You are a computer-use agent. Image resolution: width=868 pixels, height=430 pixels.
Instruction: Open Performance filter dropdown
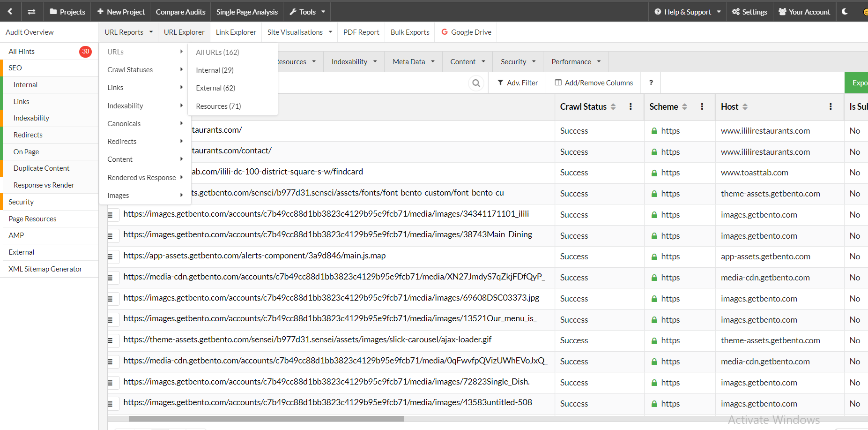[576, 62]
